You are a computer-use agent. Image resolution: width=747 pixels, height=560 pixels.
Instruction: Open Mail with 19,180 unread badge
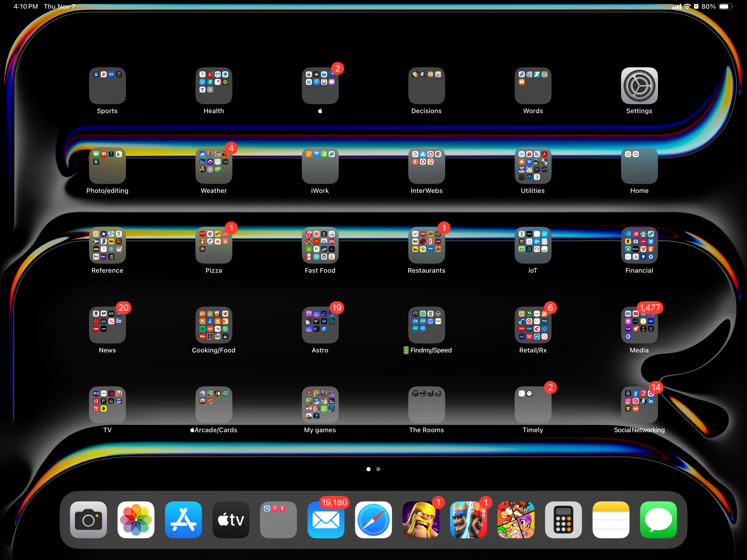coord(326,520)
